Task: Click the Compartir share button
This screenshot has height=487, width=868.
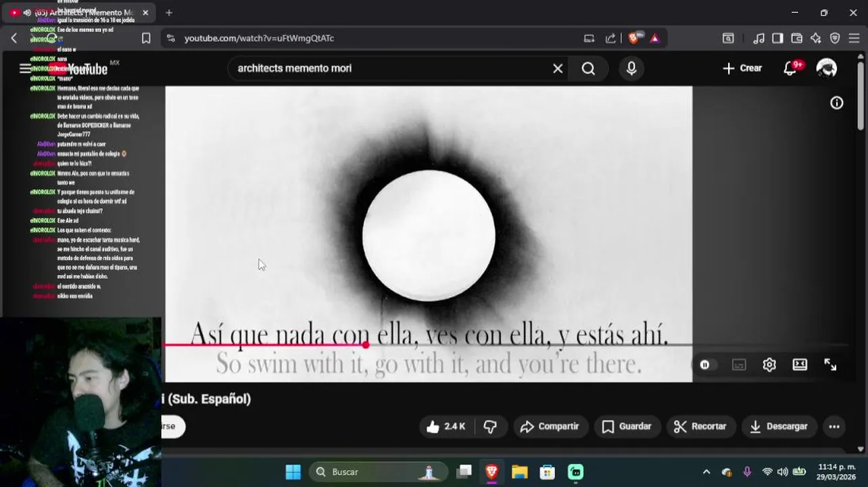Action: (550, 426)
